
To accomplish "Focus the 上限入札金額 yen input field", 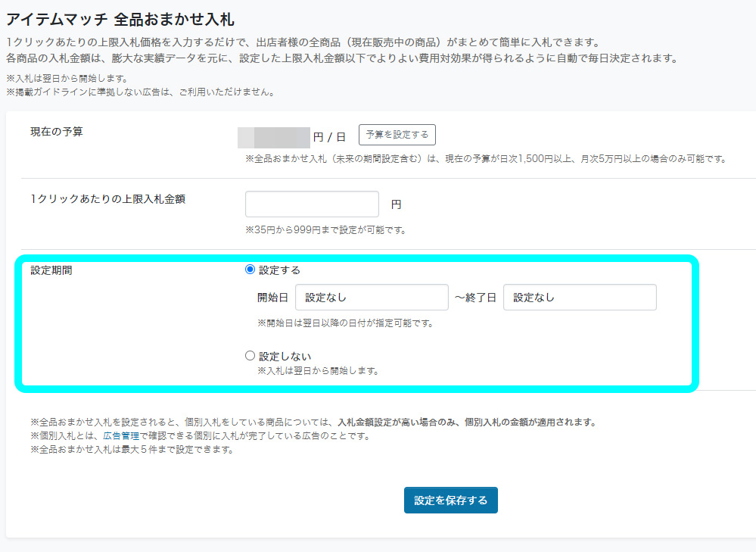I will point(312,204).
